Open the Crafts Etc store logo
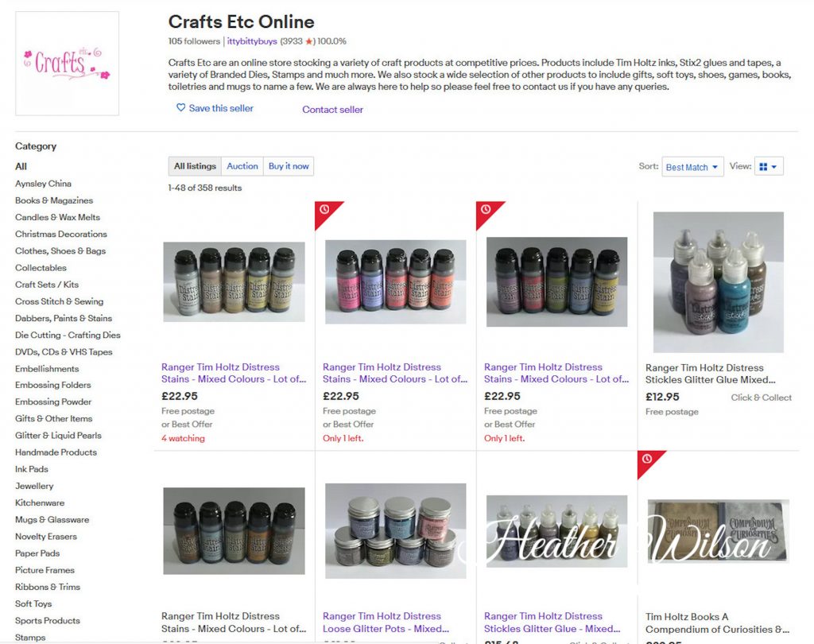This screenshot has width=814, height=644. pyautogui.click(x=67, y=64)
